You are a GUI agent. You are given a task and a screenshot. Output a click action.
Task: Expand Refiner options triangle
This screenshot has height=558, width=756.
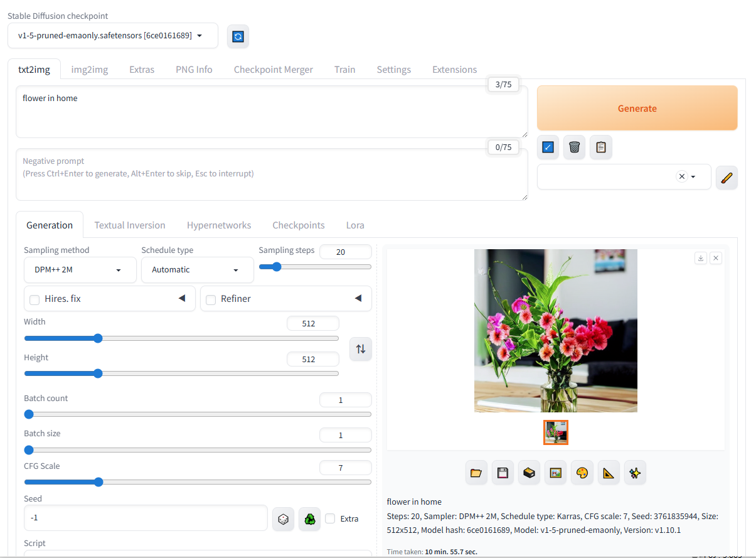pyautogui.click(x=358, y=298)
